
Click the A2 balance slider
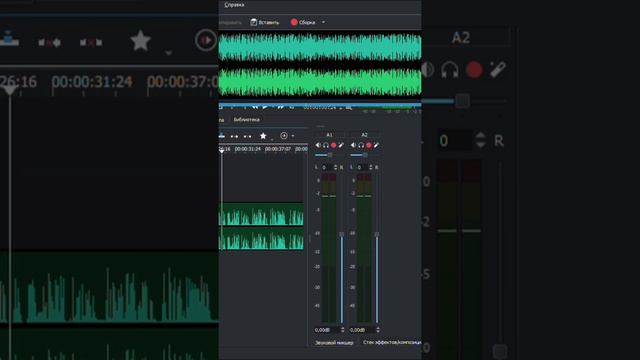(x=364, y=155)
